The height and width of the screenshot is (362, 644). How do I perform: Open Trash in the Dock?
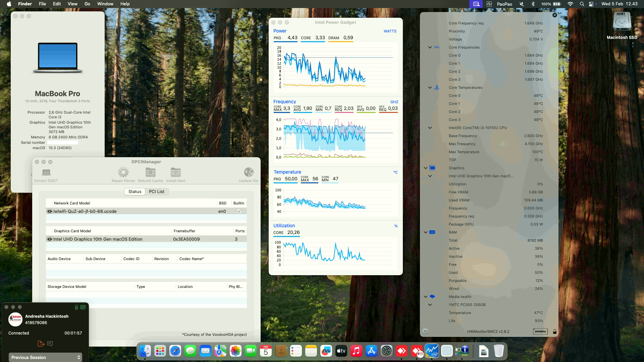499,351
